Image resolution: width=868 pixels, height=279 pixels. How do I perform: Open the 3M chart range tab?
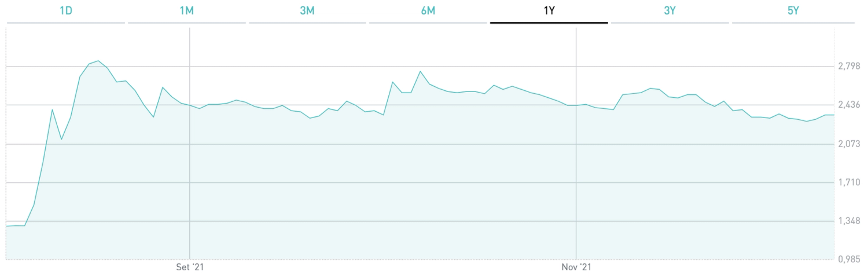tap(307, 12)
